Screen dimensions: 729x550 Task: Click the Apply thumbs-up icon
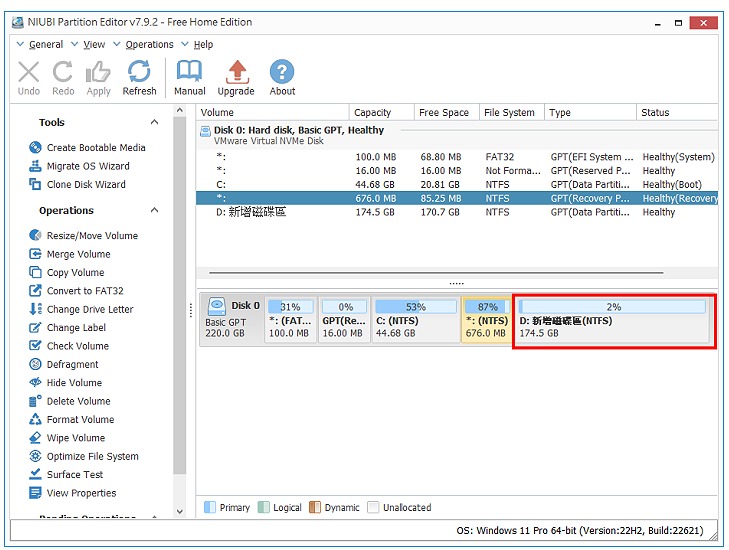(x=98, y=72)
